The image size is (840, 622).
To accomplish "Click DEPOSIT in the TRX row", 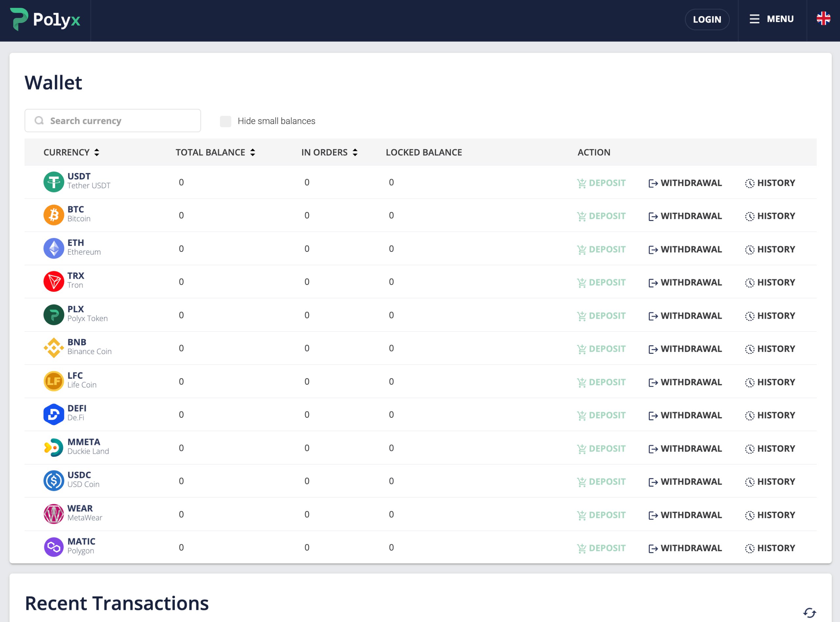I will (x=601, y=282).
